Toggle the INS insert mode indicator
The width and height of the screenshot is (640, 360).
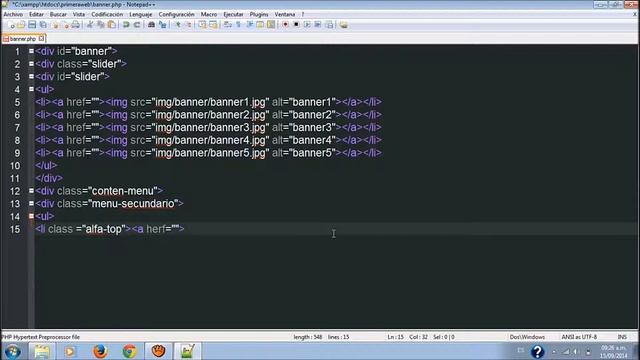[x=622, y=337]
